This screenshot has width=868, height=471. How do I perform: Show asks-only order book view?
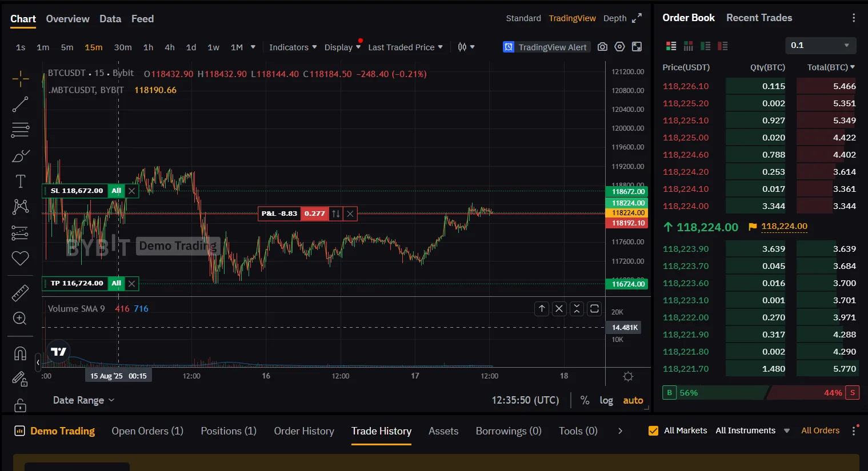[x=723, y=46]
